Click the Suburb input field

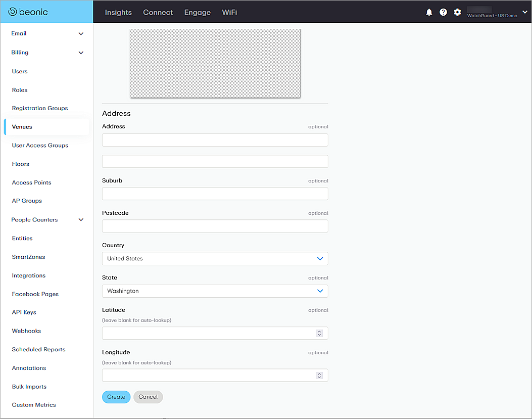point(215,194)
